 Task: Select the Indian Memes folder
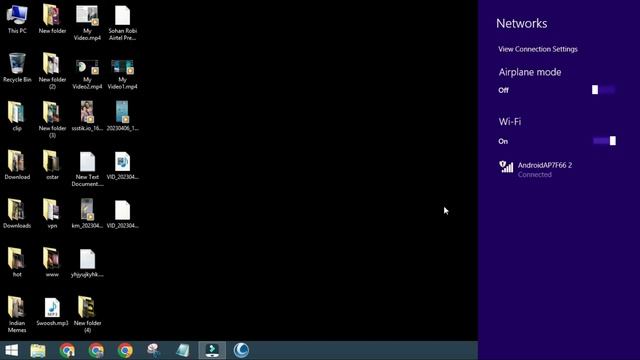coord(17,314)
